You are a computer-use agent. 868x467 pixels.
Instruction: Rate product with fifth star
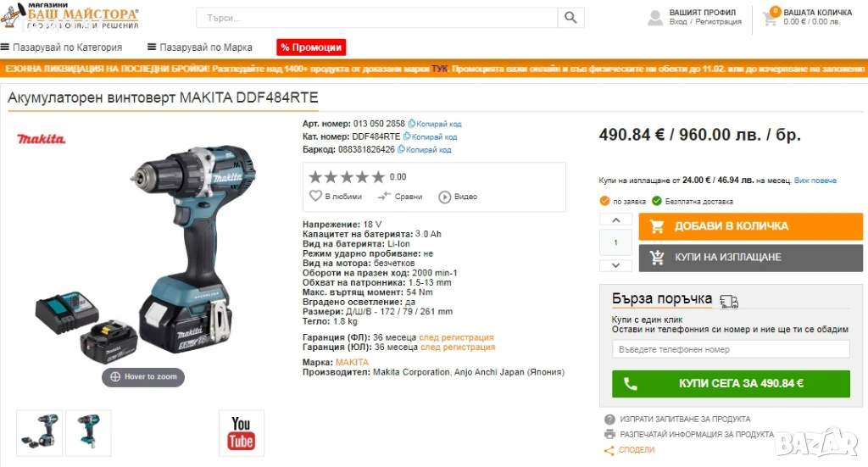tap(377, 177)
